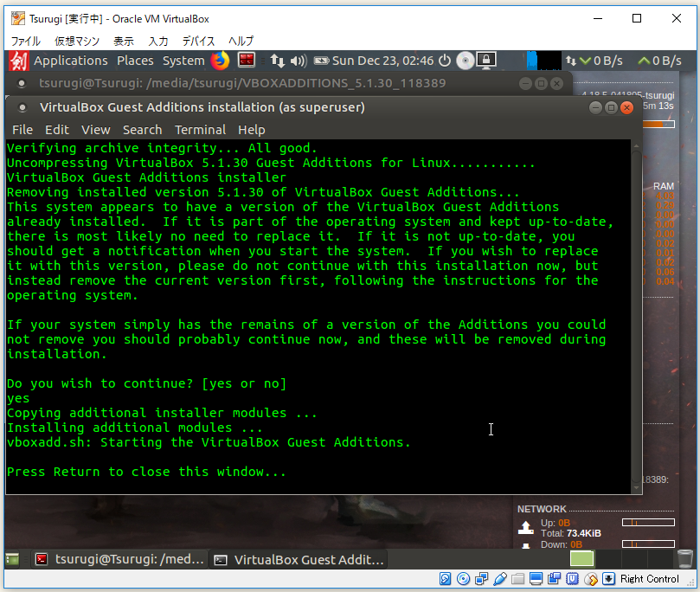Click the show desktop icon in bottom panel
The height and width of the screenshot is (592, 700).
click(x=12, y=559)
